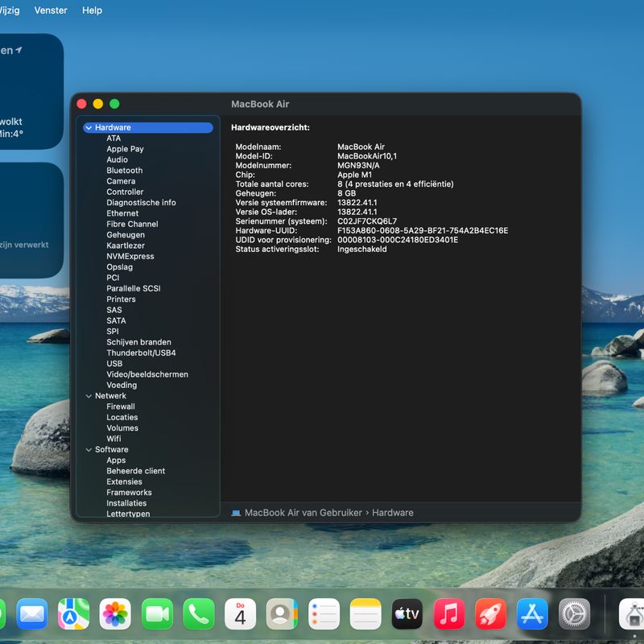
Task: Open Apple TV app in Dock
Action: [407, 614]
